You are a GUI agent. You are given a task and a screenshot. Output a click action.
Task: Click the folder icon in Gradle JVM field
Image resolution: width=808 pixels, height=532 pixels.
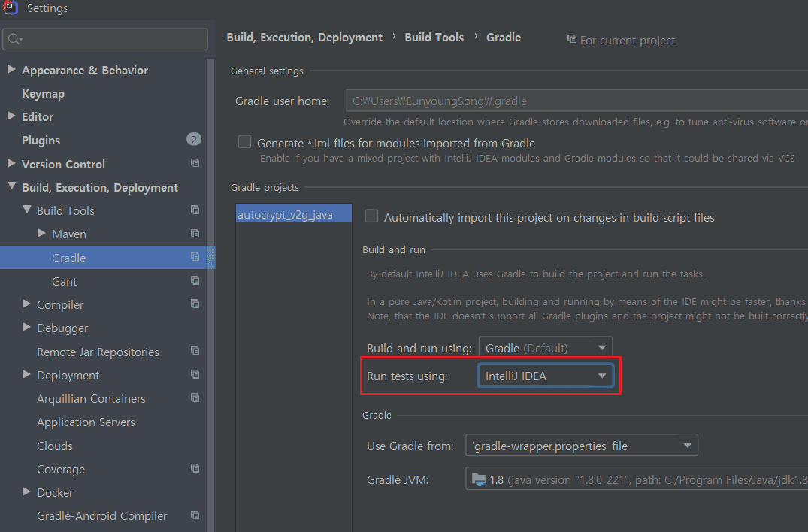[479, 479]
